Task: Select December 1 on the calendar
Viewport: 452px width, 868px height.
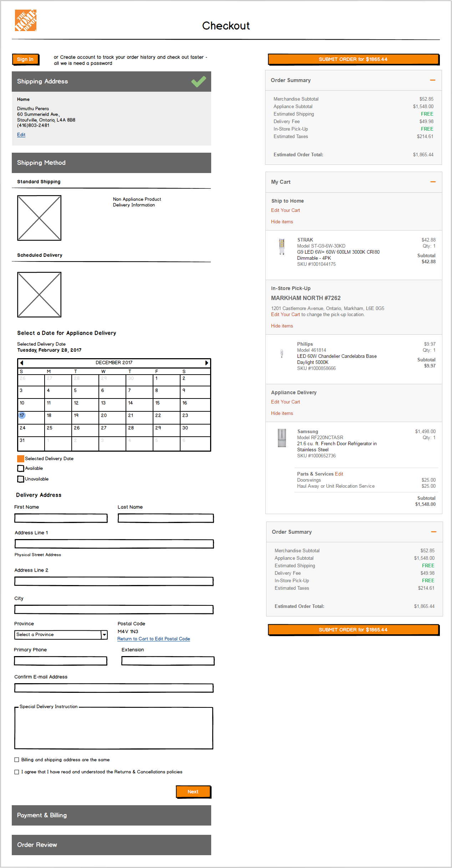Action: click(166, 380)
